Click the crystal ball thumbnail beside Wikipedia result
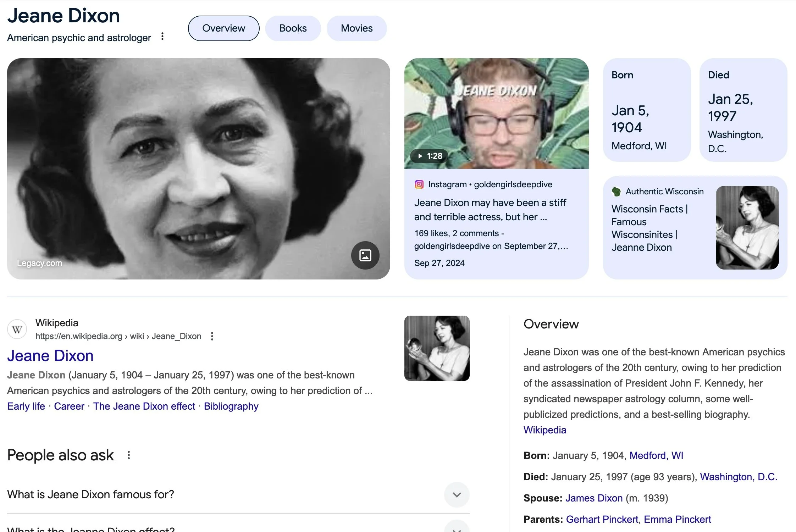This screenshot has width=796, height=532. 437,348
